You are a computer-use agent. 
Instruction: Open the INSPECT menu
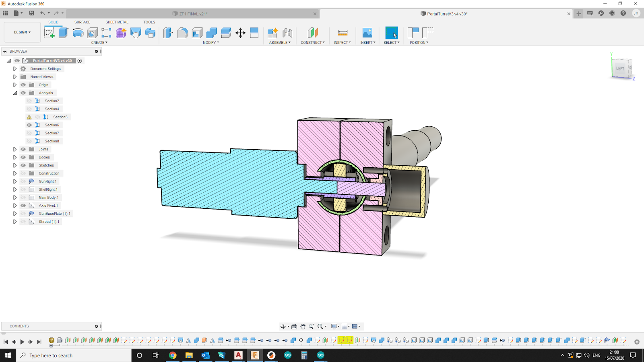point(343,43)
